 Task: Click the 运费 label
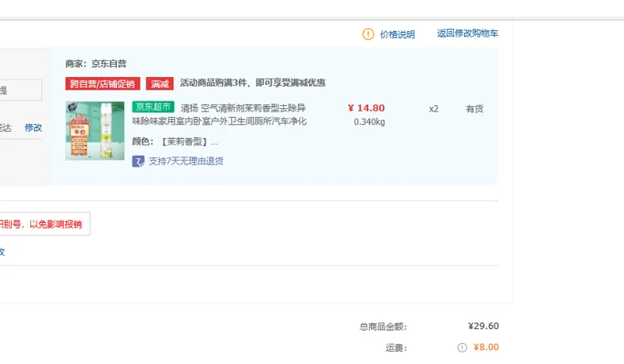[x=396, y=348]
